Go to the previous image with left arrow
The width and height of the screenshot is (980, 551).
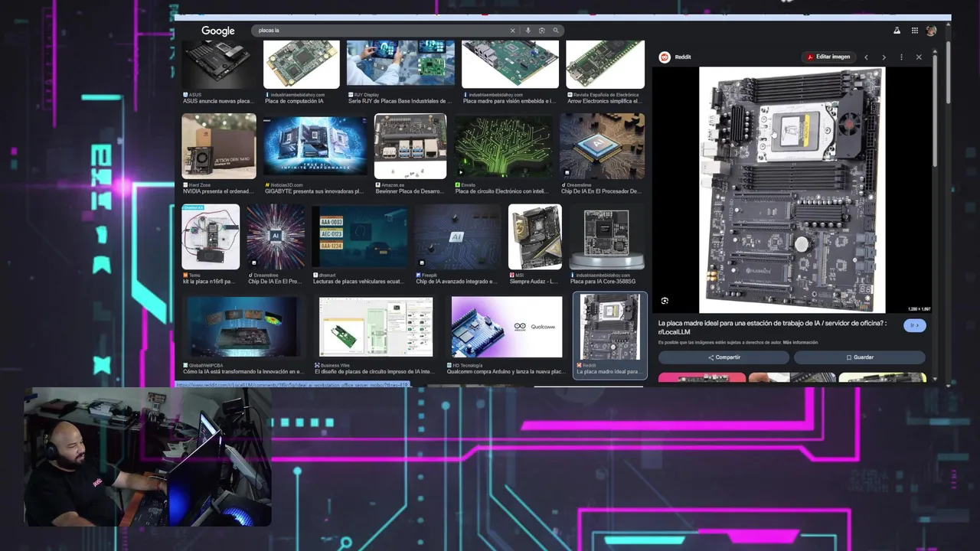pos(866,57)
